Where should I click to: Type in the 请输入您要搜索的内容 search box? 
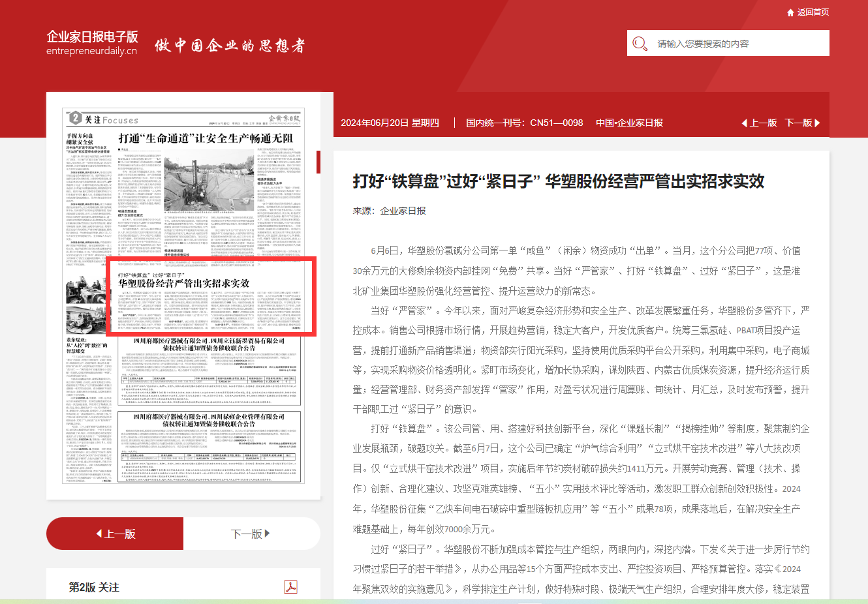pyautogui.click(x=737, y=44)
